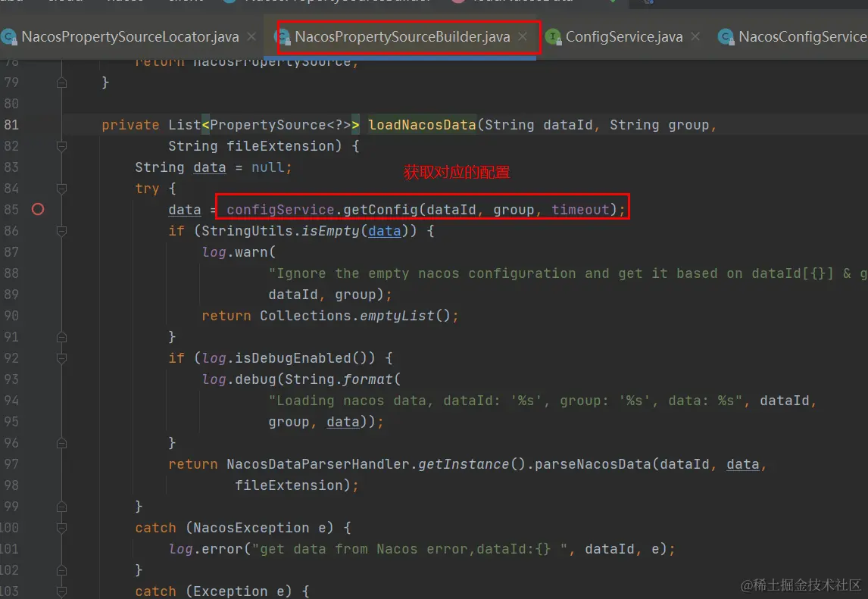
Task: Click fold end marker at line 79
Action: pos(61,83)
